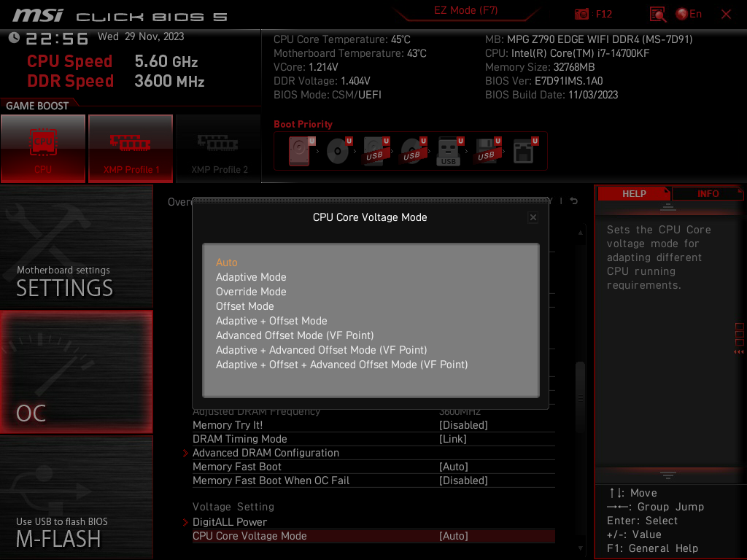Choose Override Mode option
The width and height of the screenshot is (747, 560).
(251, 292)
